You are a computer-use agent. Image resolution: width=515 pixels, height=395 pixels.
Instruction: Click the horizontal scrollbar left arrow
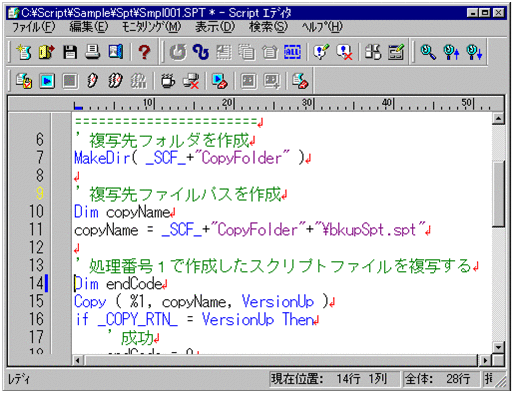point(78,360)
